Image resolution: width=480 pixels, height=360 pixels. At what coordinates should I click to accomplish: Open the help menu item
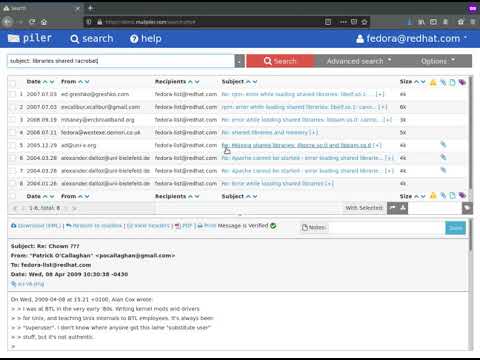(x=146, y=39)
